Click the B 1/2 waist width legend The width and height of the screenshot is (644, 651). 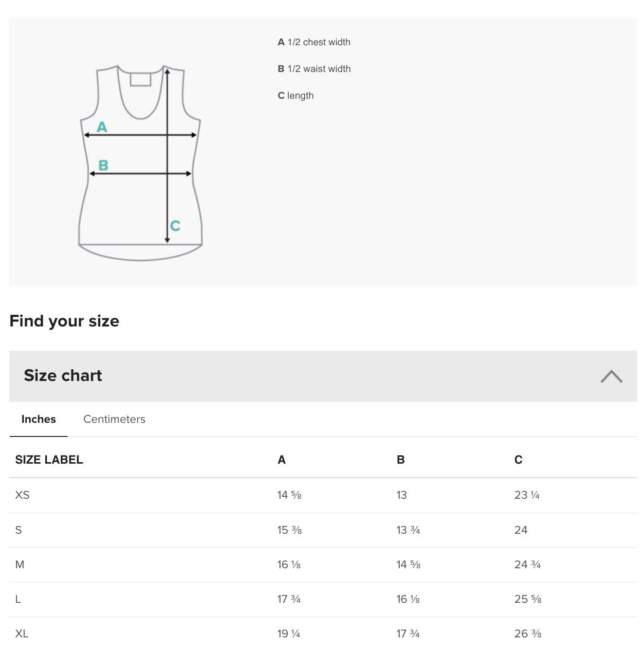[314, 69]
